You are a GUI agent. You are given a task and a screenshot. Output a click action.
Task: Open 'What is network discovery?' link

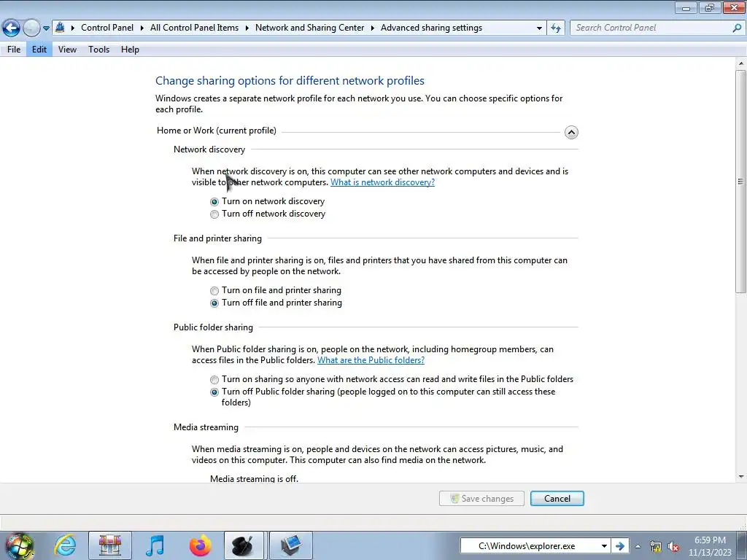(x=382, y=182)
